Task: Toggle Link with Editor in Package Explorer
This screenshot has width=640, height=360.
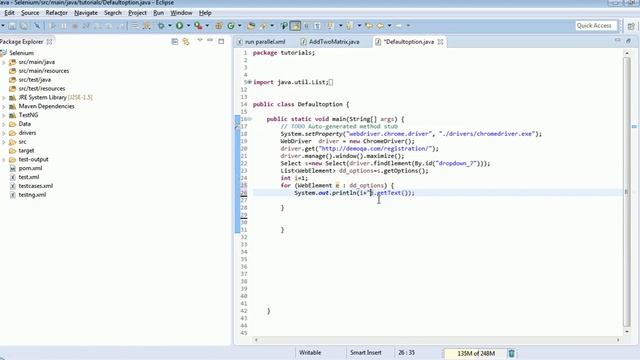Action: (x=186, y=41)
